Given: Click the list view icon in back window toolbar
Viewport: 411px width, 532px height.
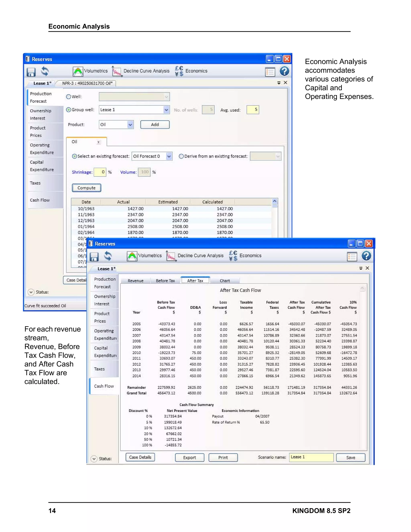Looking at the screenshot, I should point(270,72).
